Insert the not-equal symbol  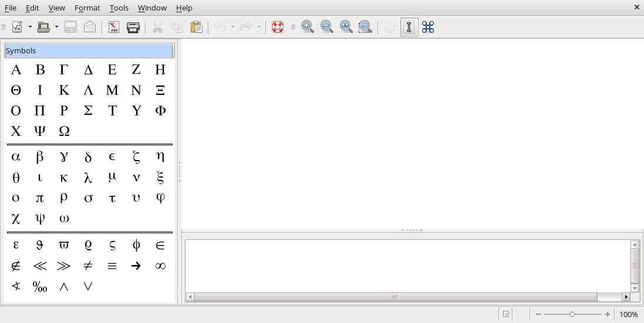pos(88,266)
